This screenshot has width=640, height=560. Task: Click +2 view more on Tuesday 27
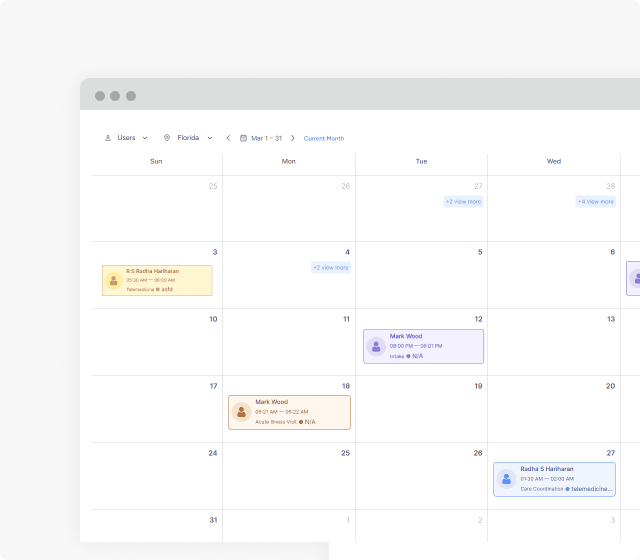click(x=463, y=201)
